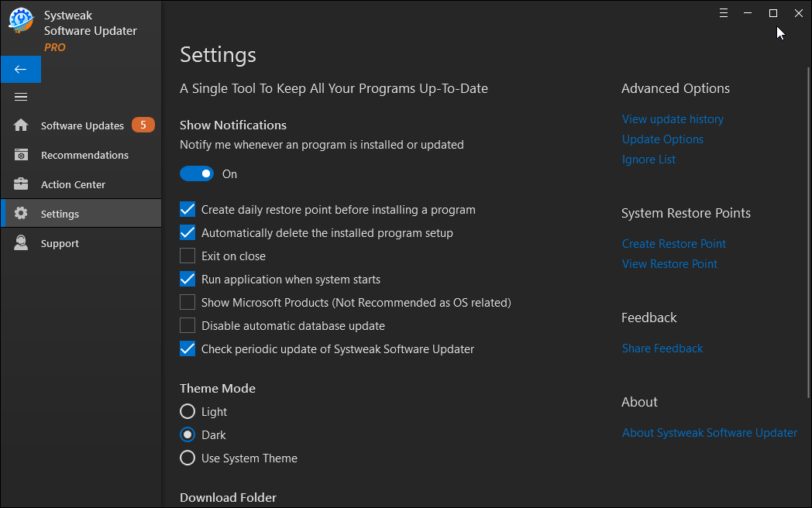Select the Light theme radio button
The image size is (812, 508).
pyautogui.click(x=188, y=412)
